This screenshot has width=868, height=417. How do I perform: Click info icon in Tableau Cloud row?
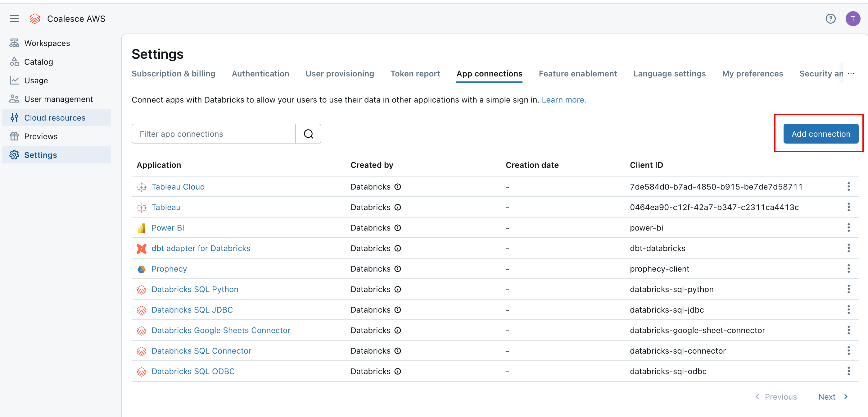[x=398, y=187]
